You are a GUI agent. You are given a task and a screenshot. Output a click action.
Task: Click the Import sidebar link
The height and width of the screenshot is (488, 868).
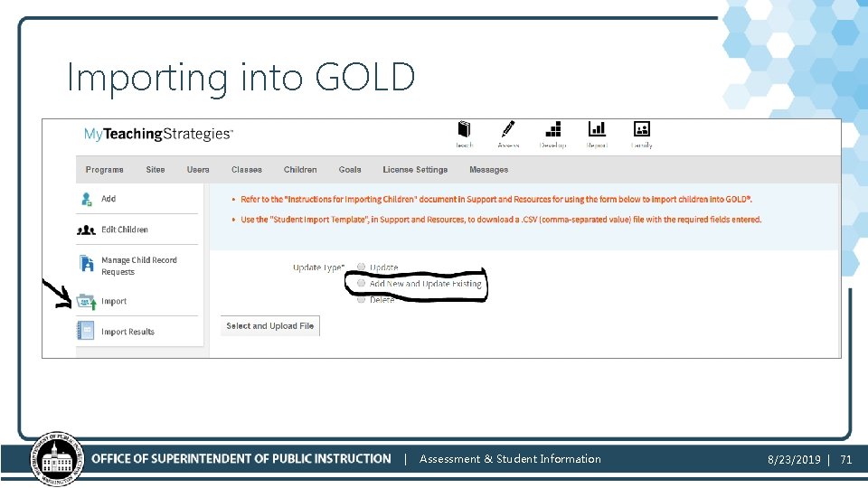point(114,301)
